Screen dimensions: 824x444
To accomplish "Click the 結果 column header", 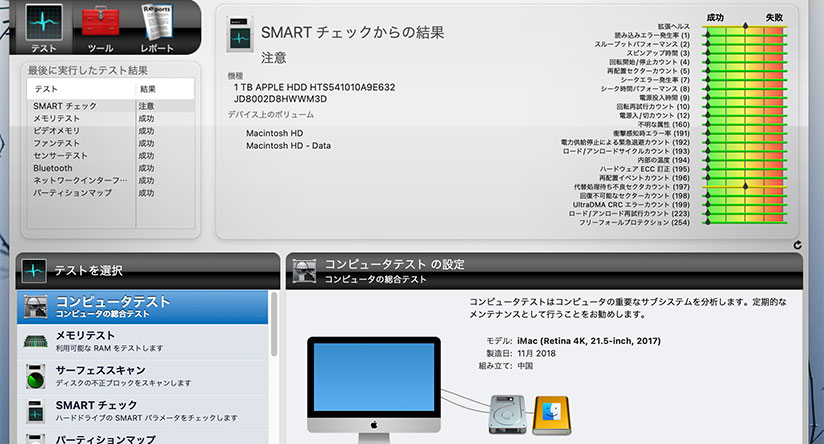I will click(165, 89).
